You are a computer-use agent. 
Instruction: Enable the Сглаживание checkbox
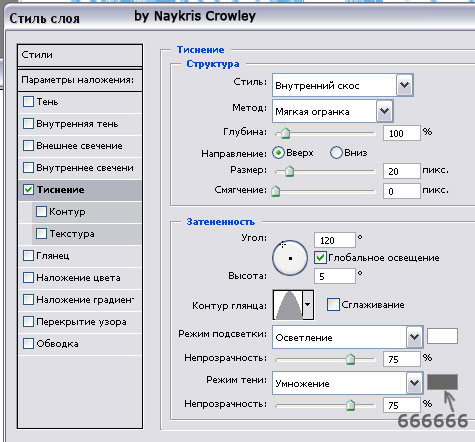333,304
